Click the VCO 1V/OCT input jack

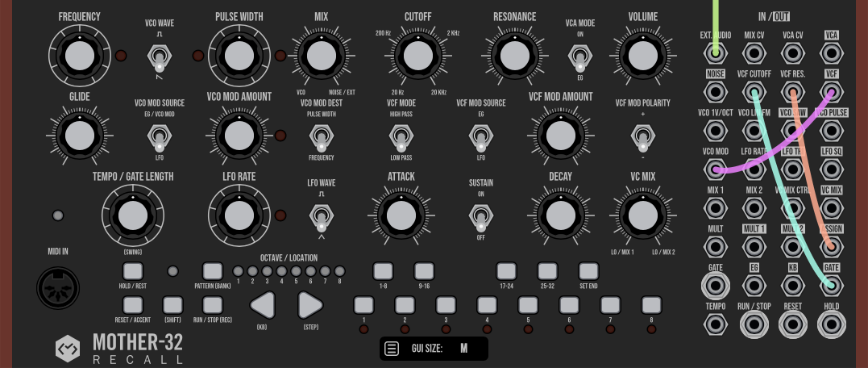715,132
